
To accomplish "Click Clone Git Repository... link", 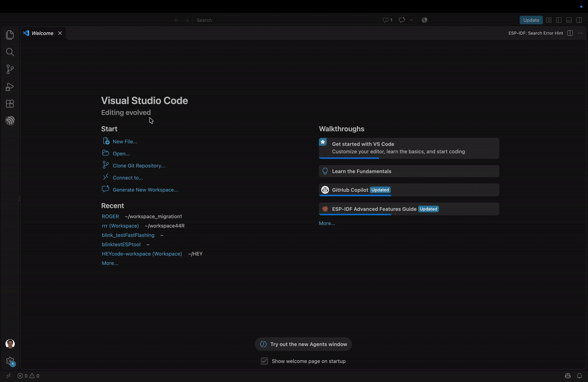I will 139,165.
